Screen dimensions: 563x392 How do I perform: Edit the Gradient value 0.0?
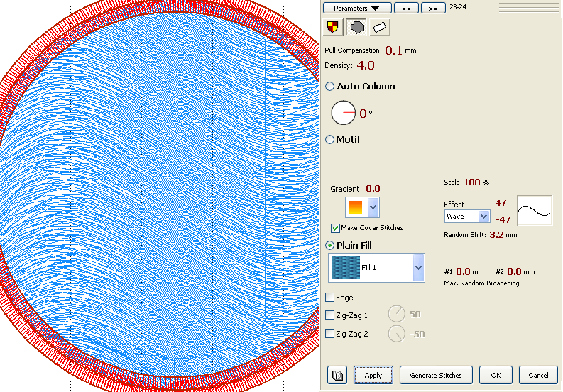(x=373, y=189)
